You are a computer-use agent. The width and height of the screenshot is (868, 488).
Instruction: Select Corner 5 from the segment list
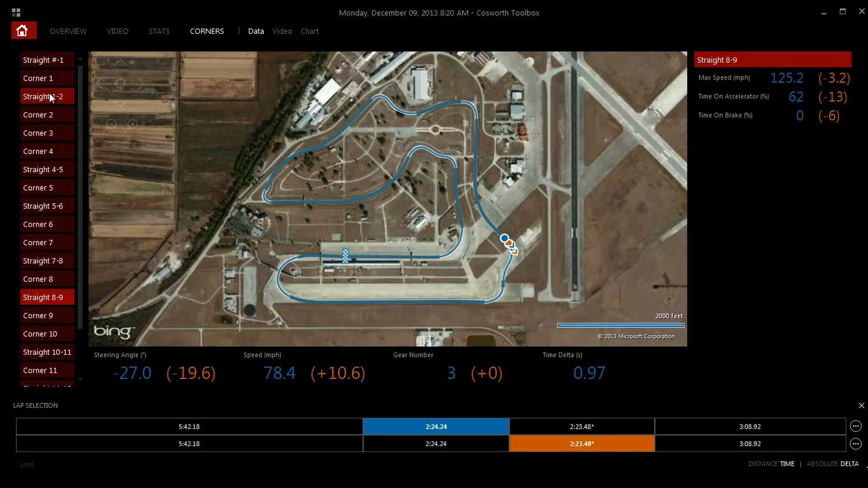[47, 188]
